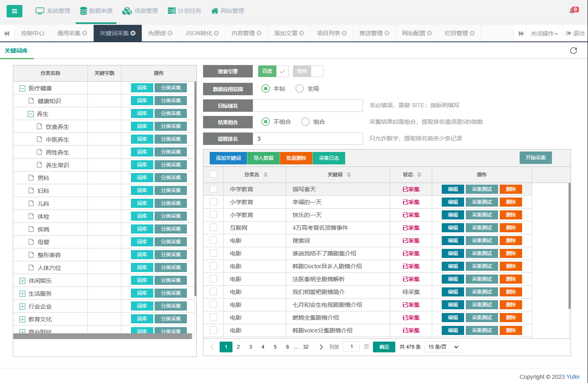Expand the 休闲娱乐 tree node
This screenshot has width=588, height=383.
point(22,281)
